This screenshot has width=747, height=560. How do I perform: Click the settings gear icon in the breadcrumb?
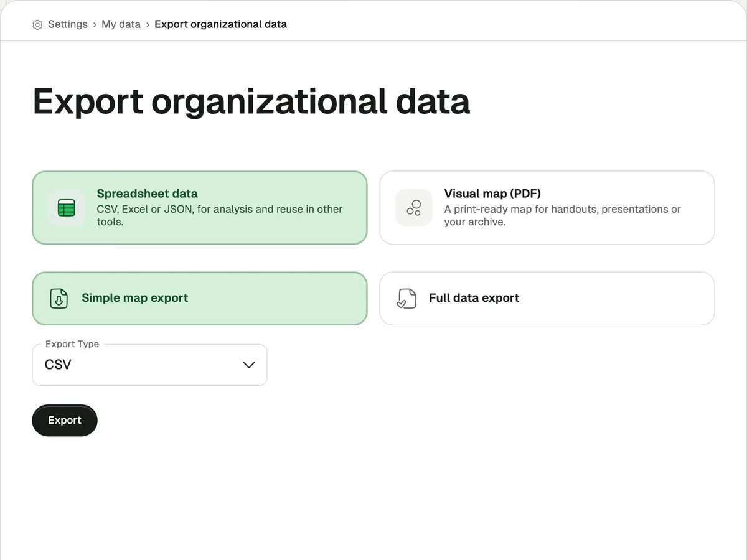click(x=37, y=25)
